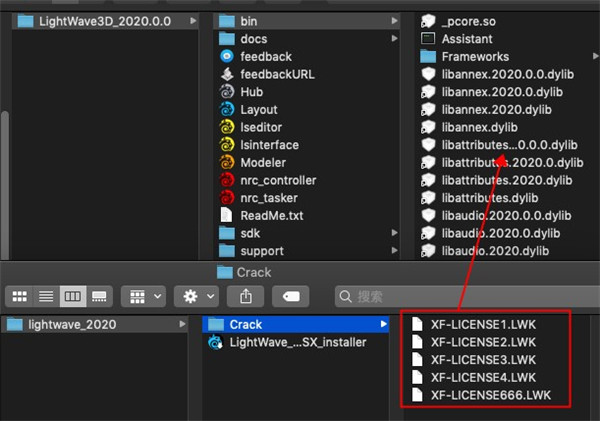This screenshot has height=421, width=600.
Task: Select libattributes.2020.0.dylib file
Action: (502, 162)
